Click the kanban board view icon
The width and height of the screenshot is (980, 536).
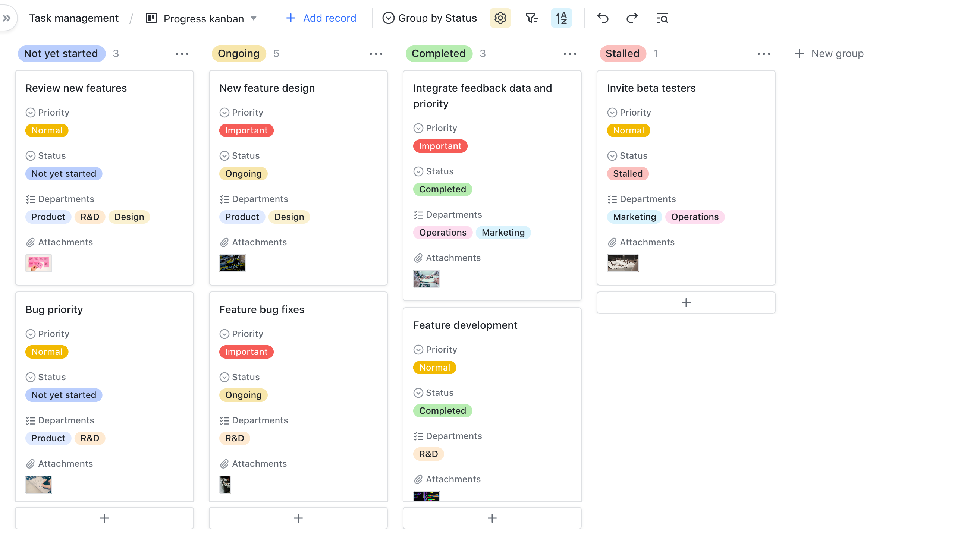[x=151, y=18]
